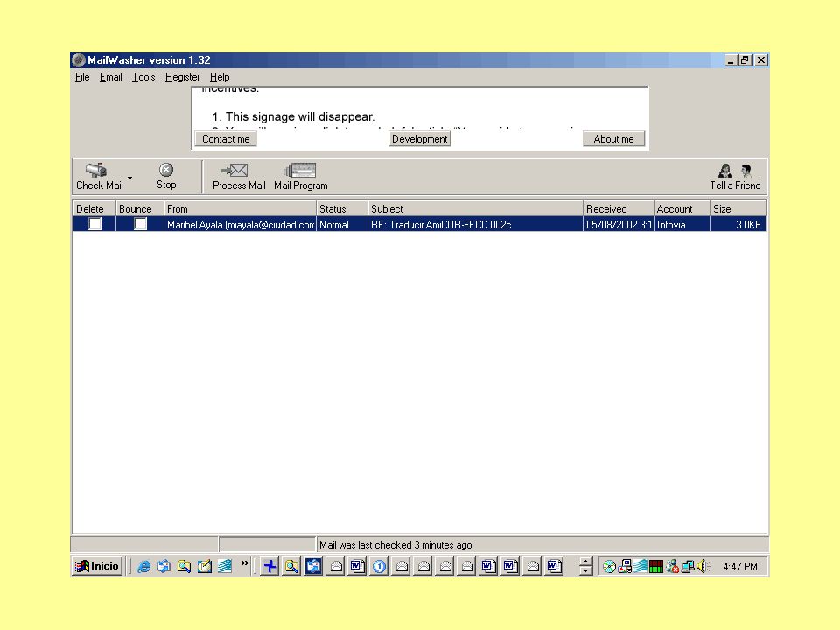840x630 pixels.
Task: Open the File menu
Action: click(x=82, y=77)
